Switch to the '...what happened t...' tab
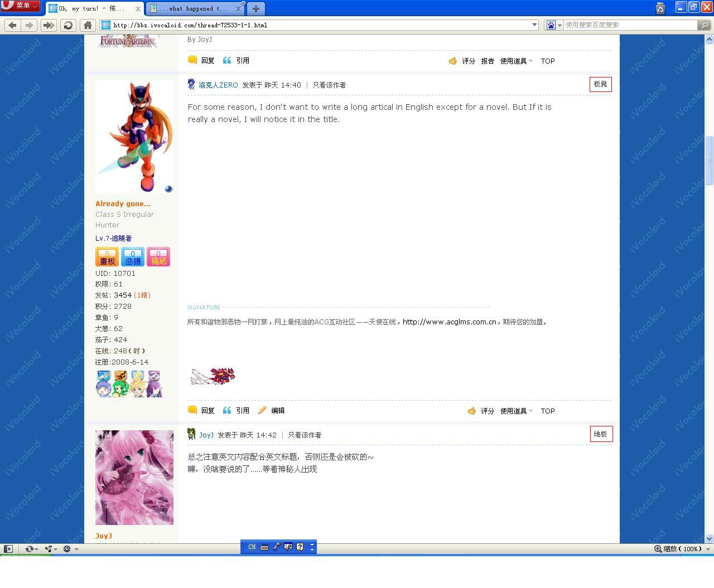 [195, 8]
